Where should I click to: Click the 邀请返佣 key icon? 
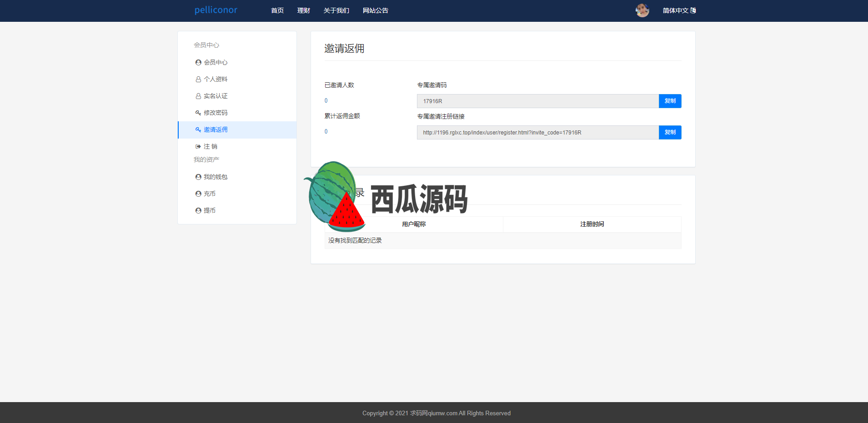[x=198, y=129]
